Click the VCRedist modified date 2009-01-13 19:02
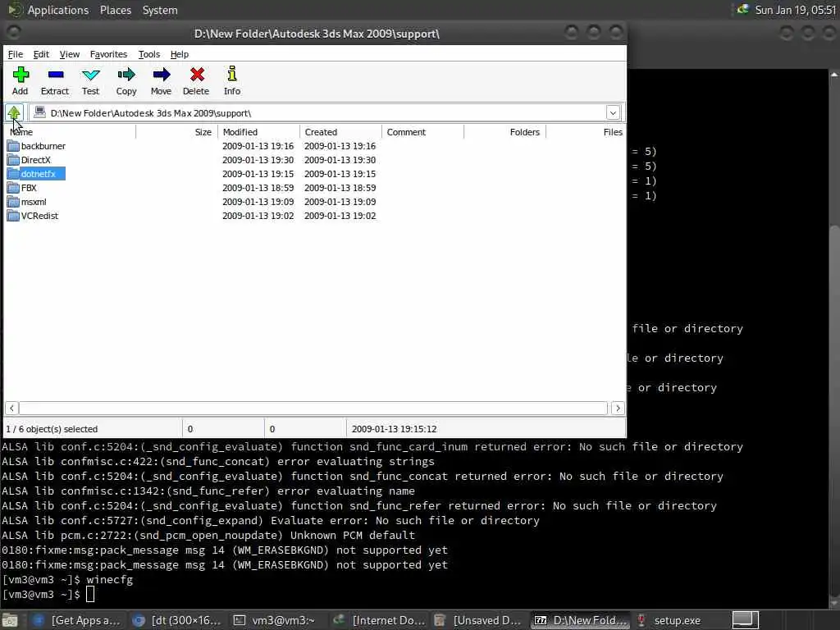 pos(258,216)
